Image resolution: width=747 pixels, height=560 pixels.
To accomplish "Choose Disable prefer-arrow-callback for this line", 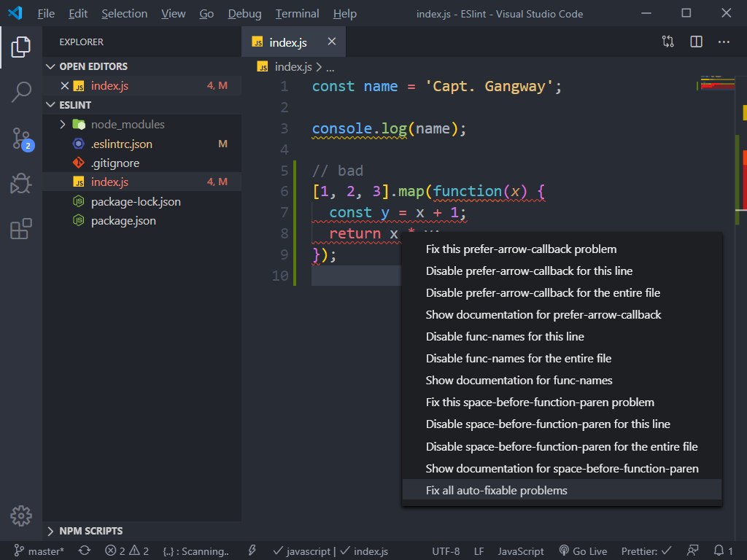I will click(x=562, y=271).
